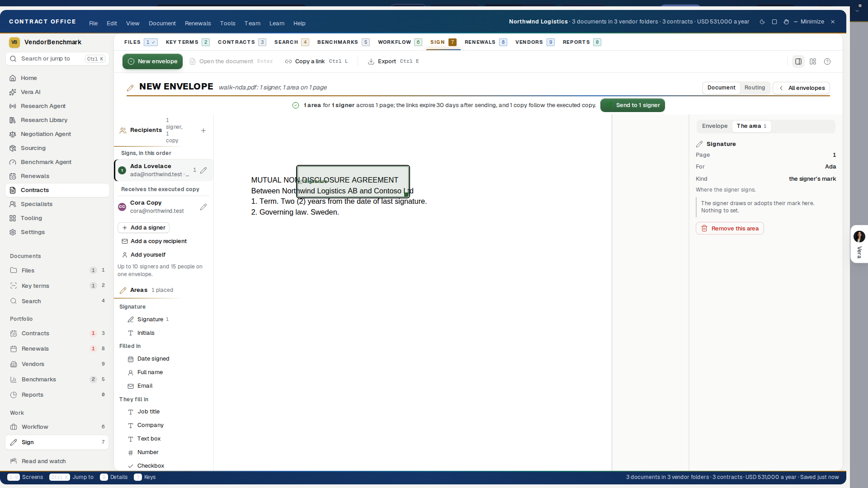Viewport: 868px width, 488px height.
Task: Click Copy a link in toolbar
Action: click(x=316, y=61)
